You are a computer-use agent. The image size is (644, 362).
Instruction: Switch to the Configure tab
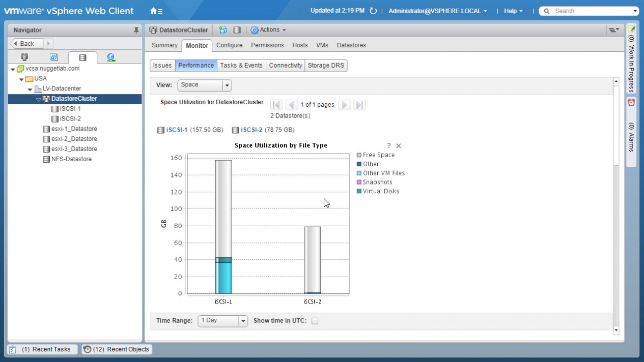coord(229,45)
